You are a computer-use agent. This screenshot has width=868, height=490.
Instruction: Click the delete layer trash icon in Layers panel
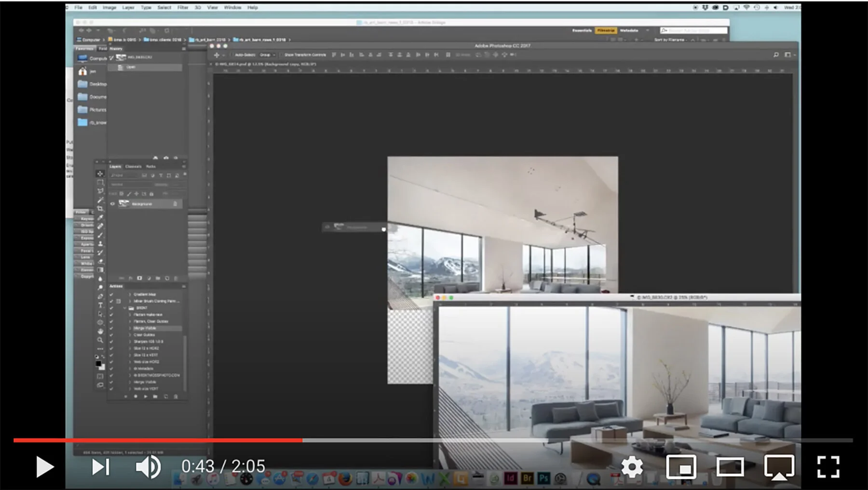176,278
